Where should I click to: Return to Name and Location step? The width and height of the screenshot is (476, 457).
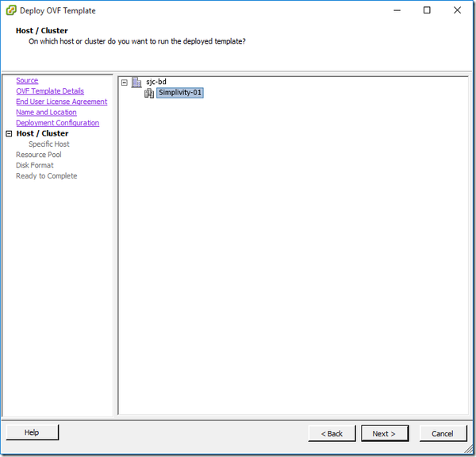tap(46, 113)
